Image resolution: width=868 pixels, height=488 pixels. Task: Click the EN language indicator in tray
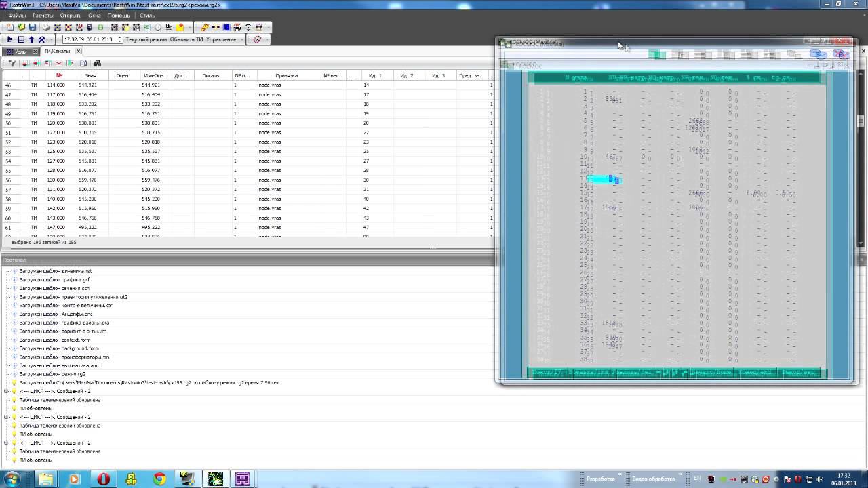click(x=697, y=479)
